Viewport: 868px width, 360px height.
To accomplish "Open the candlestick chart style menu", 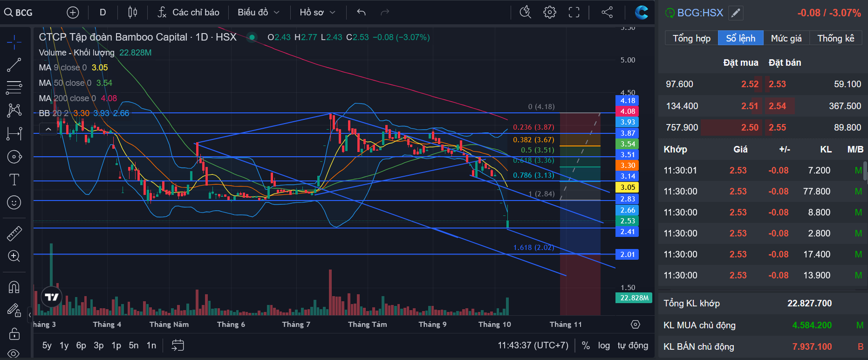I will [x=133, y=13].
